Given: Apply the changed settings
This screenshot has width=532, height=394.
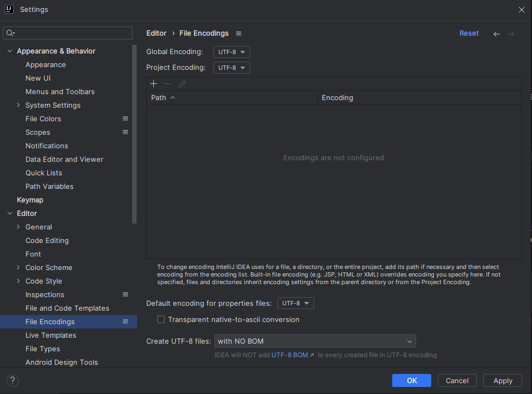Looking at the screenshot, I should pos(502,380).
